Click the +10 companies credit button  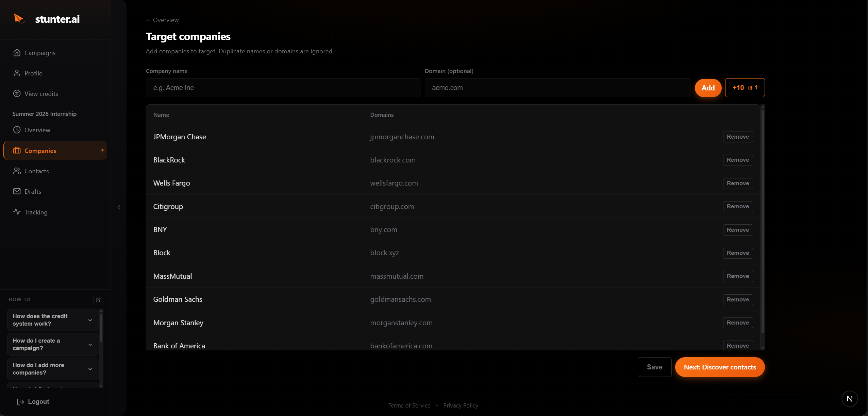point(745,88)
